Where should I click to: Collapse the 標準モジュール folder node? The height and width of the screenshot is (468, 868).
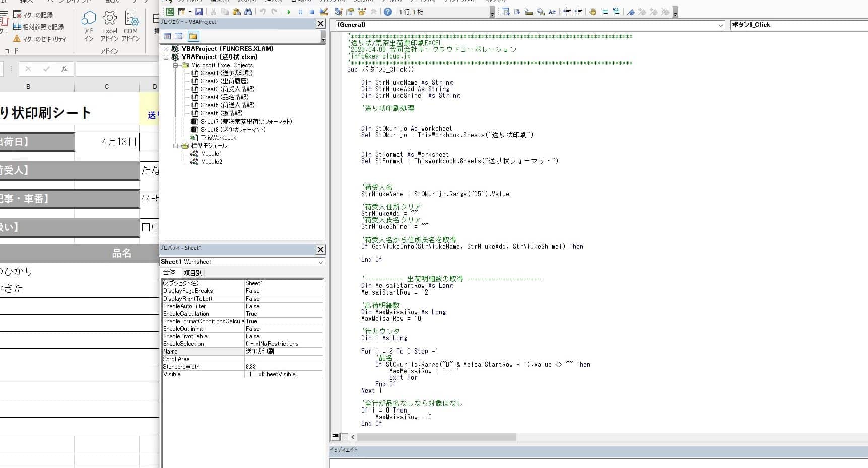point(175,146)
